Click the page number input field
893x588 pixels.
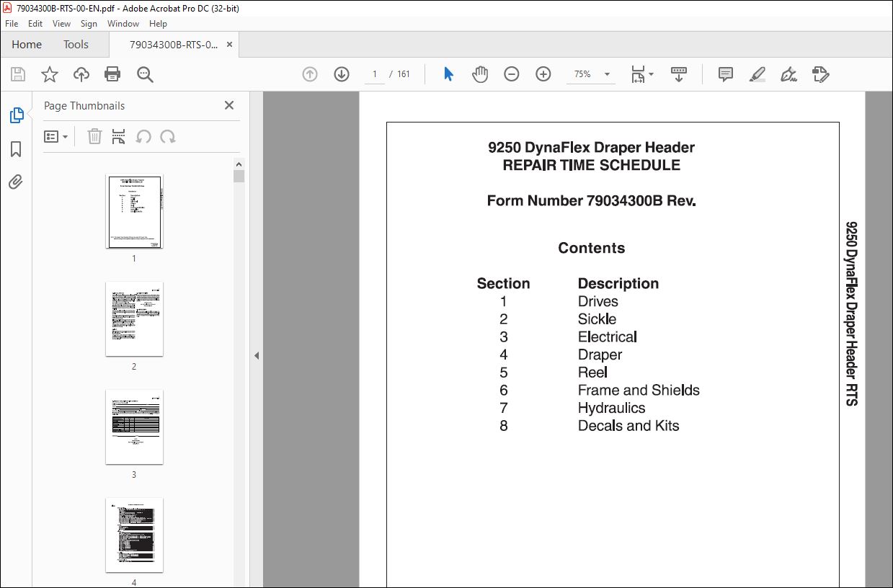[375, 74]
